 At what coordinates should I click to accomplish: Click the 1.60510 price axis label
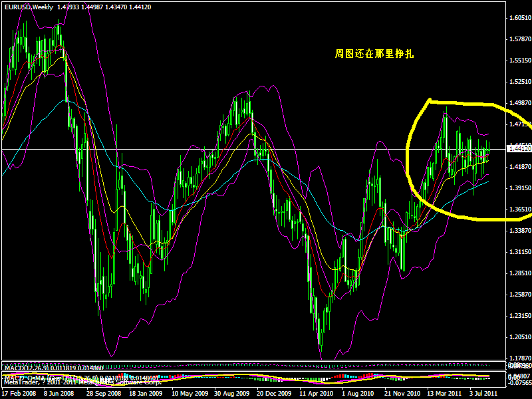point(520,18)
